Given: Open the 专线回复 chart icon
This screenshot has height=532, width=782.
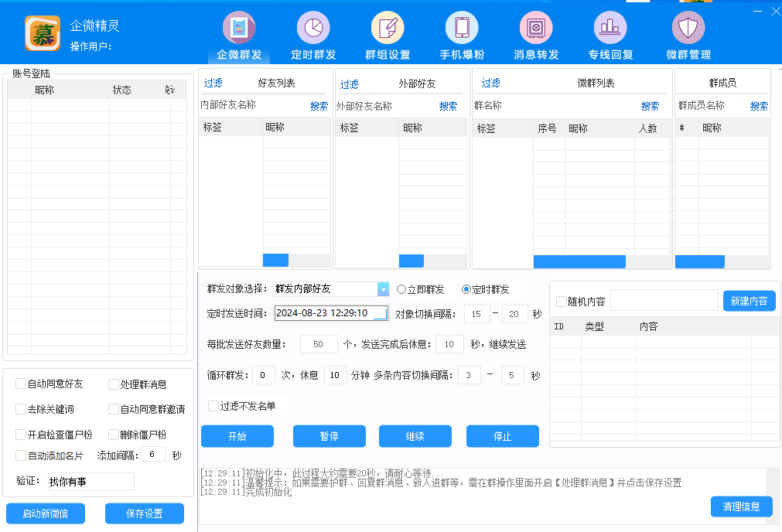Looking at the screenshot, I should (x=610, y=28).
